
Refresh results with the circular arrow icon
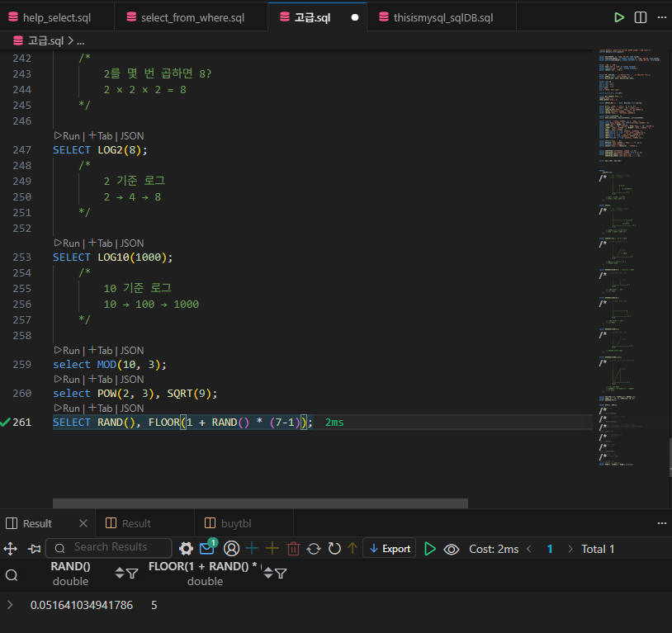point(334,549)
